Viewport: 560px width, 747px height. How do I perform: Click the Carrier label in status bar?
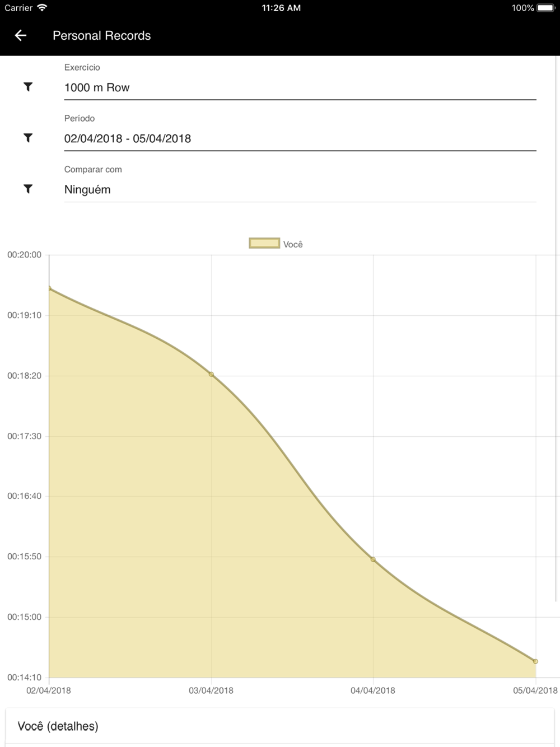point(18,8)
